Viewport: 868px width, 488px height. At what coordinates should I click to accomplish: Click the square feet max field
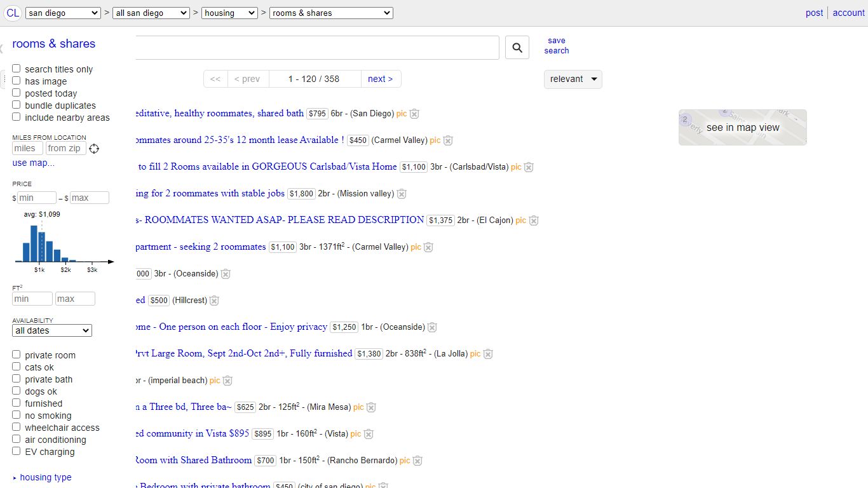(x=75, y=299)
